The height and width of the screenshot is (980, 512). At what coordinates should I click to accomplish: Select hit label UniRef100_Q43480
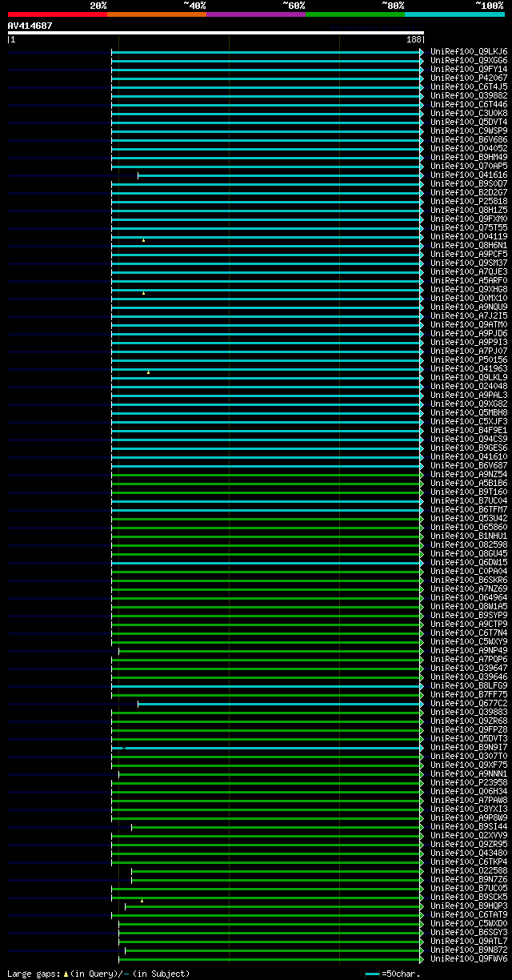(469, 853)
